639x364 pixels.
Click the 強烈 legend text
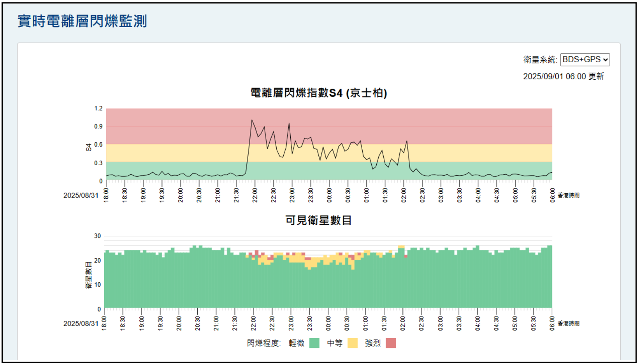[x=373, y=343]
